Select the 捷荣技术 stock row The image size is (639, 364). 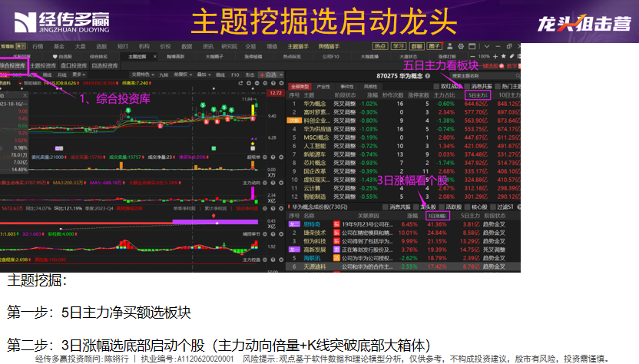pos(403,233)
